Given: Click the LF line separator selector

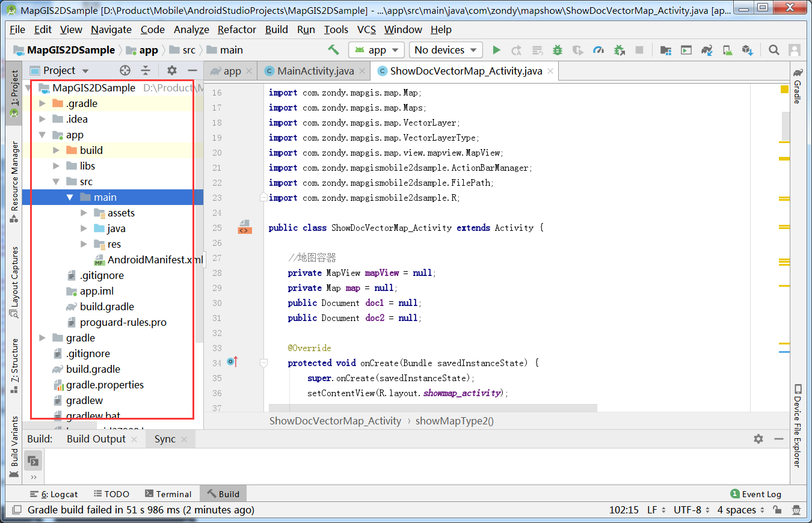Looking at the screenshot, I should tap(656, 510).
